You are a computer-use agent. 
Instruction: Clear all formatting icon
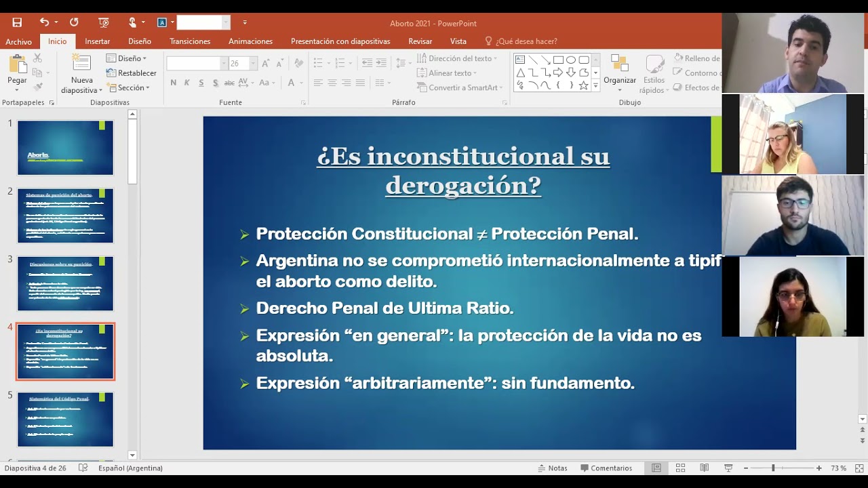click(x=298, y=63)
